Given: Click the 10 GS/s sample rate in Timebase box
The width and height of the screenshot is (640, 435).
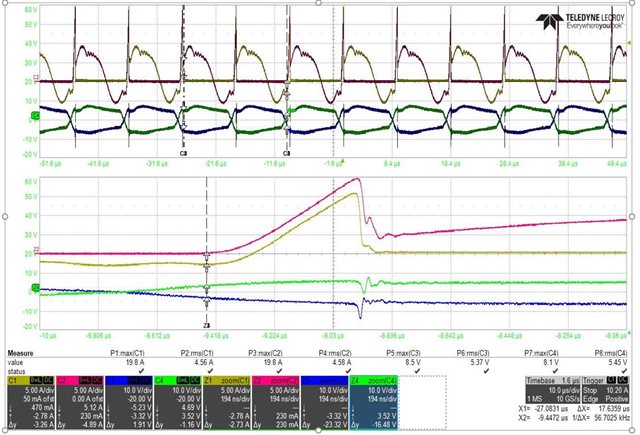Looking at the screenshot, I should pos(567,399).
